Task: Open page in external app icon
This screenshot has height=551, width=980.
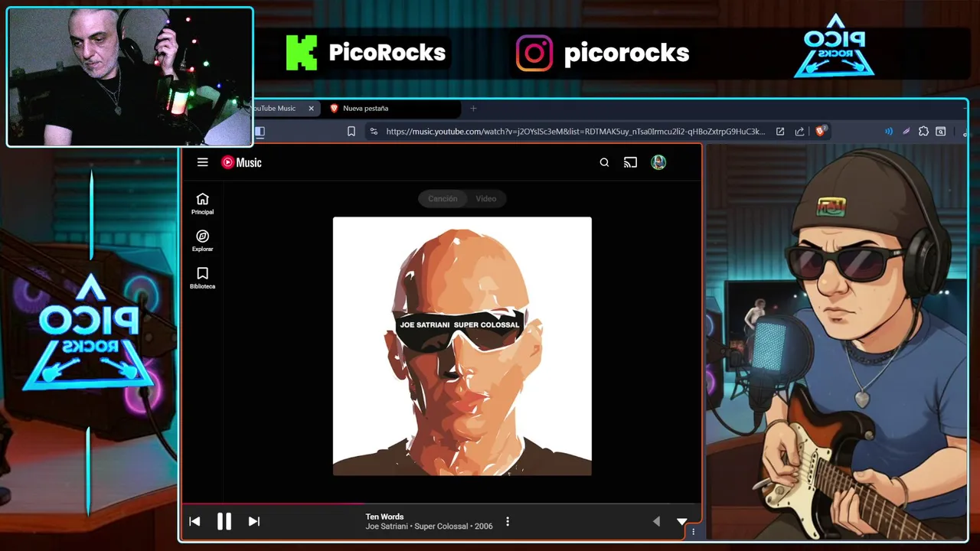Action: pyautogui.click(x=780, y=132)
